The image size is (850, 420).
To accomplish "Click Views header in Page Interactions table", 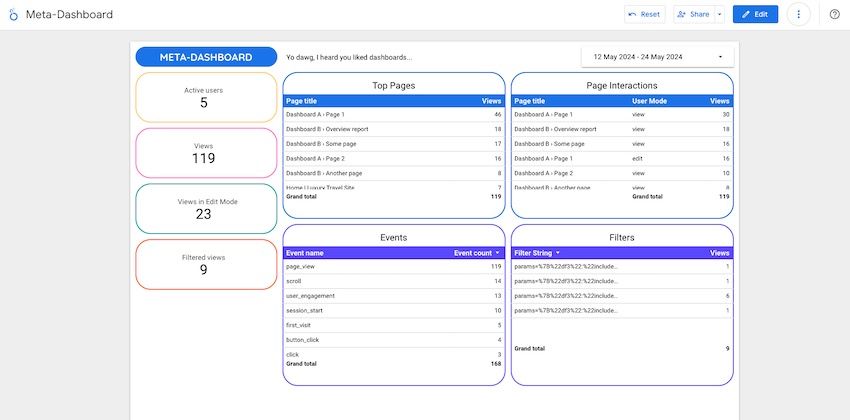I will (x=719, y=101).
